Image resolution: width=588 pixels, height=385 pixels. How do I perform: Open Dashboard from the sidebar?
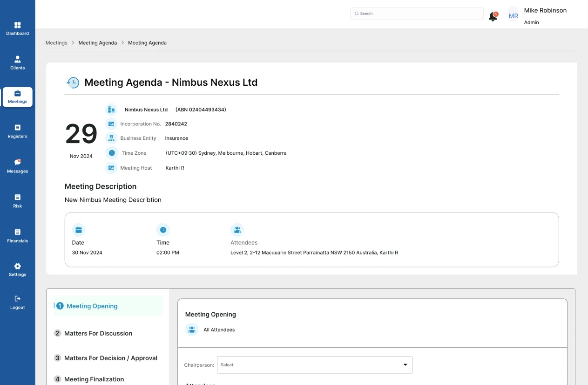[x=18, y=28]
